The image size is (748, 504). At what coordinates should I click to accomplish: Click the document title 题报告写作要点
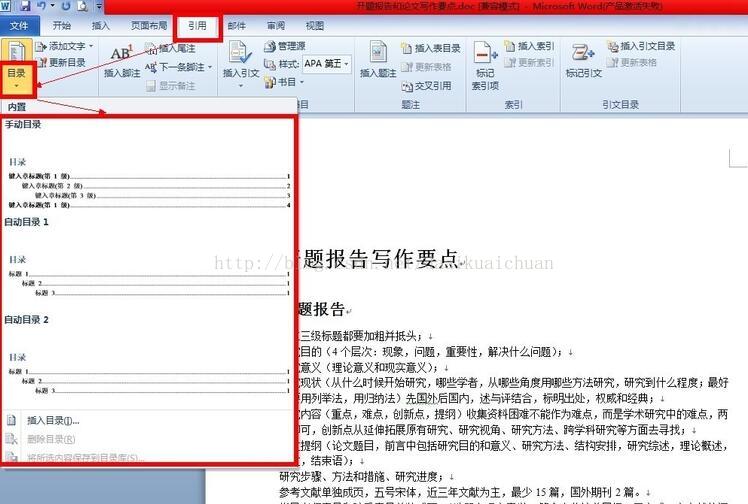pos(380,260)
